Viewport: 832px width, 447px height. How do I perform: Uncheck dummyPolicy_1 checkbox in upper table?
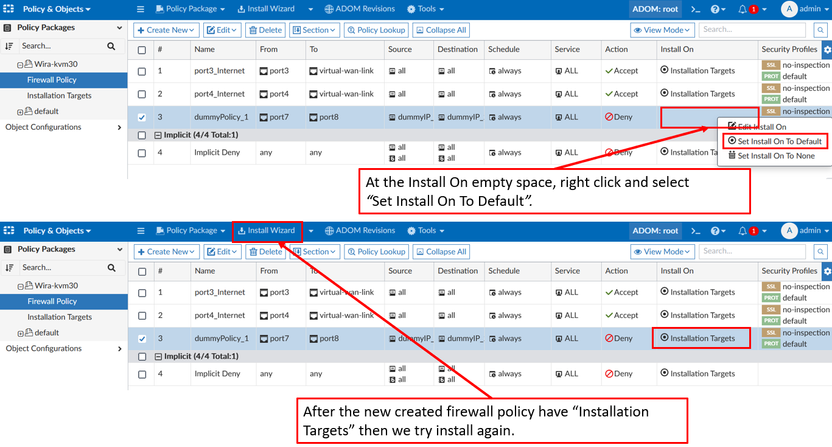[x=142, y=117]
